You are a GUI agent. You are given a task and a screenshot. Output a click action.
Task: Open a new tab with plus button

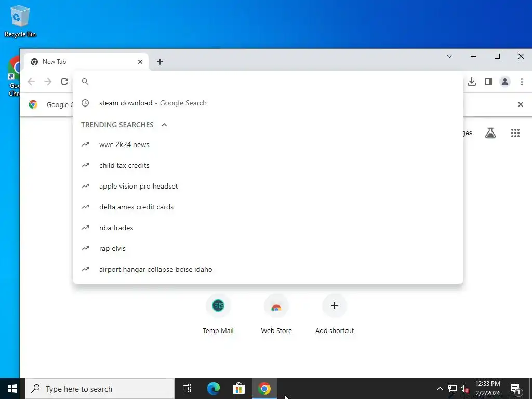(160, 62)
